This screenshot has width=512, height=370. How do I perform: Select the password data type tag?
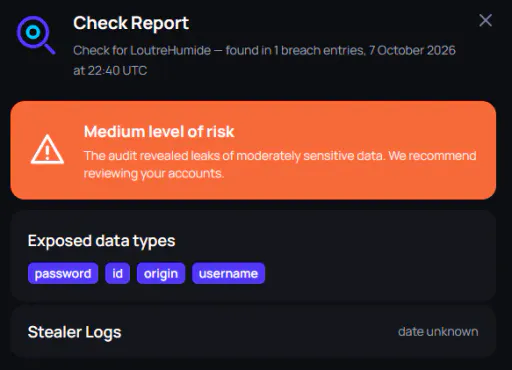63,273
